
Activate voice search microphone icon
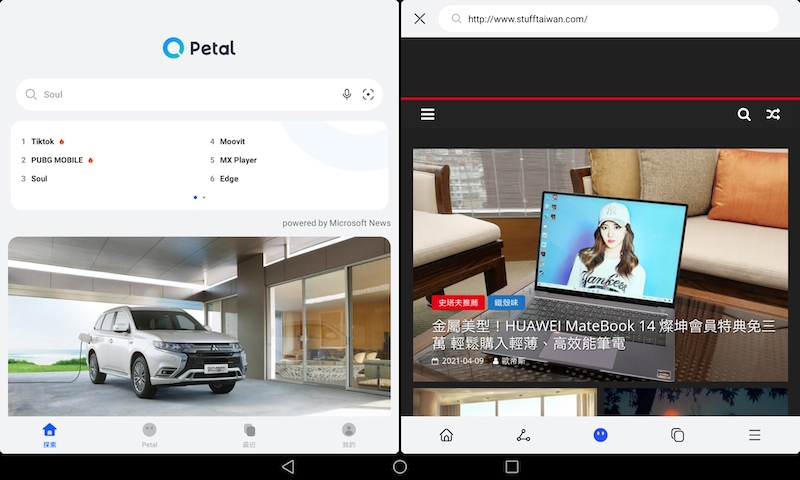click(346, 94)
